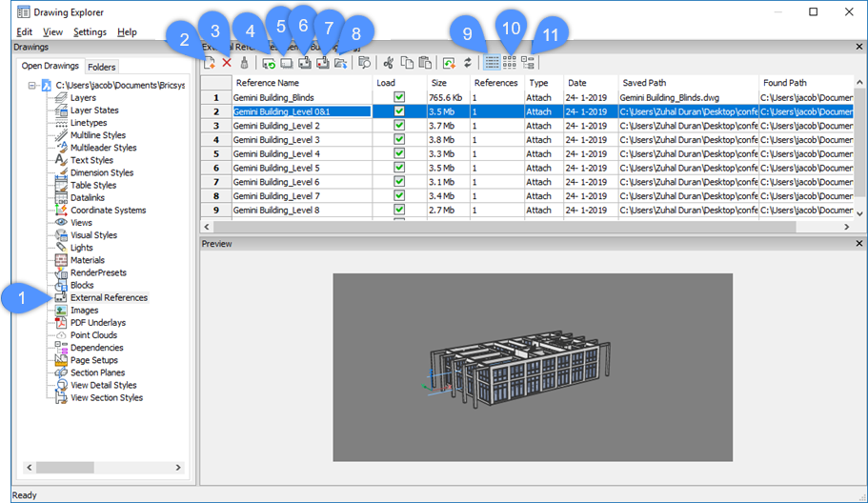
Task: Click the Paste clipboard icon in toolbar
Action: (x=425, y=63)
